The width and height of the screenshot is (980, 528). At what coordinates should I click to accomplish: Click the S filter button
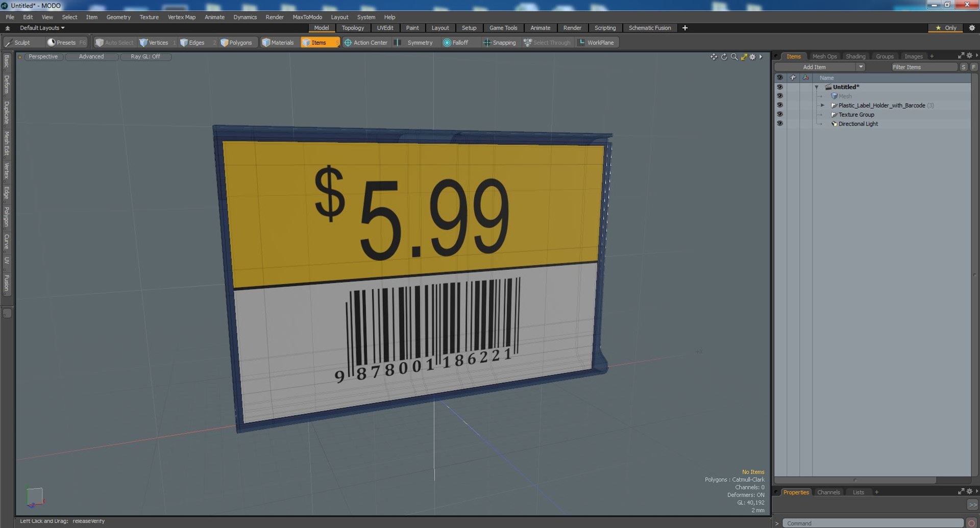pyautogui.click(x=964, y=67)
